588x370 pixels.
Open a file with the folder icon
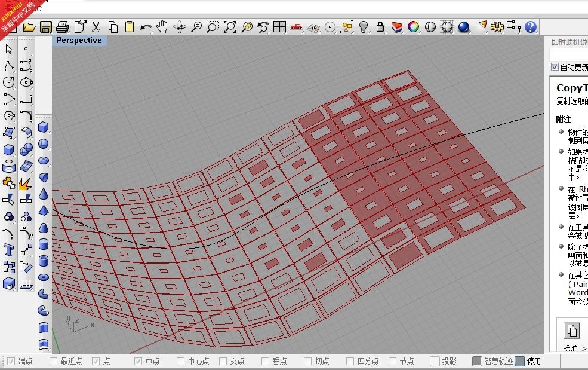coord(29,27)
